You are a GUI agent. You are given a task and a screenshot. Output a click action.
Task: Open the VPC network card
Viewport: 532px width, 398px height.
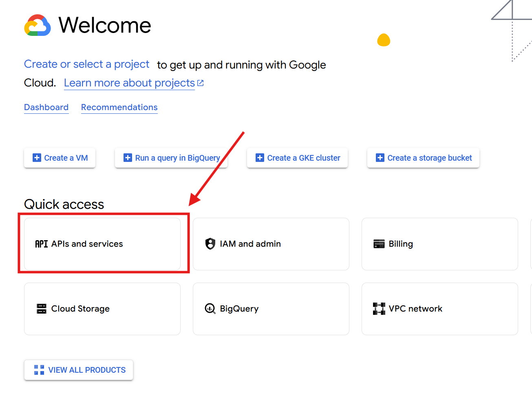(x=440, y=309)
